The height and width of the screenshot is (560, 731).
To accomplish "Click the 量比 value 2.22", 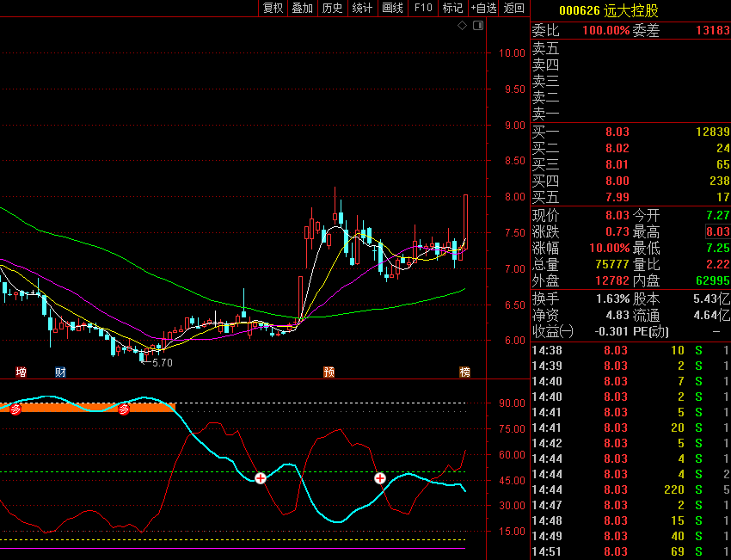I will click(x=718, y=264).
